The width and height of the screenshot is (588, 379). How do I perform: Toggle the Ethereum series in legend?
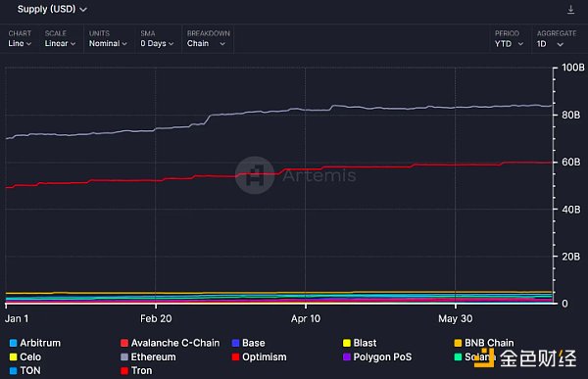148,356
